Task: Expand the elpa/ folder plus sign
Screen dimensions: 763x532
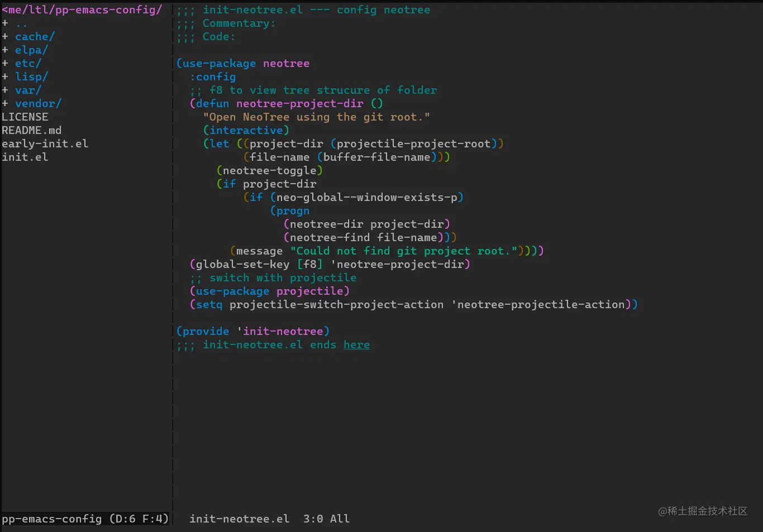Action: coord(5,50)
